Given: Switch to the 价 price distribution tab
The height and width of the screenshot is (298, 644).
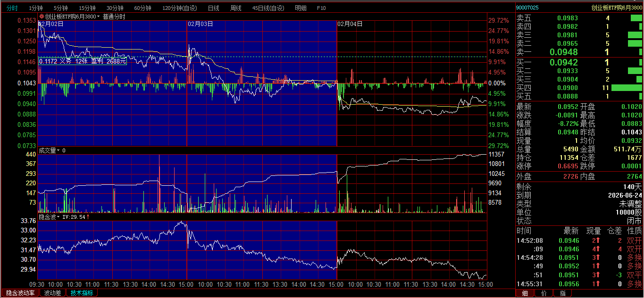Looking at the screenshot, I should tap(544, 293).
